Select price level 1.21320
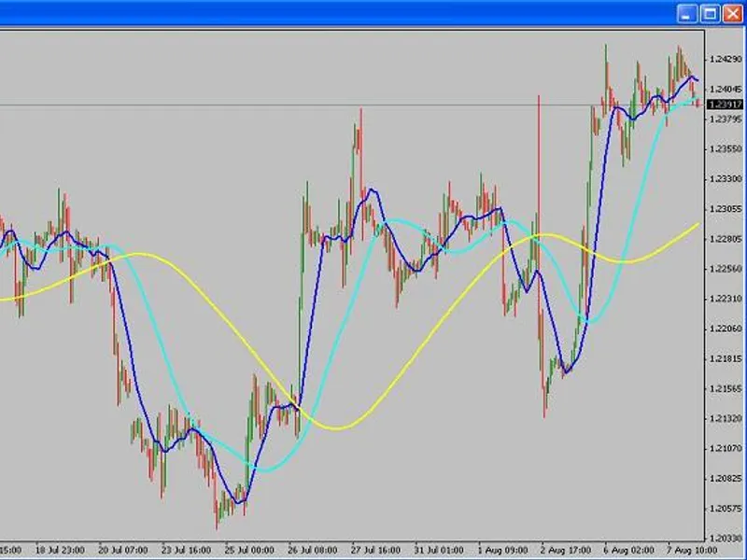The width and height of the screenshot is (747, 560). [726, 418]
